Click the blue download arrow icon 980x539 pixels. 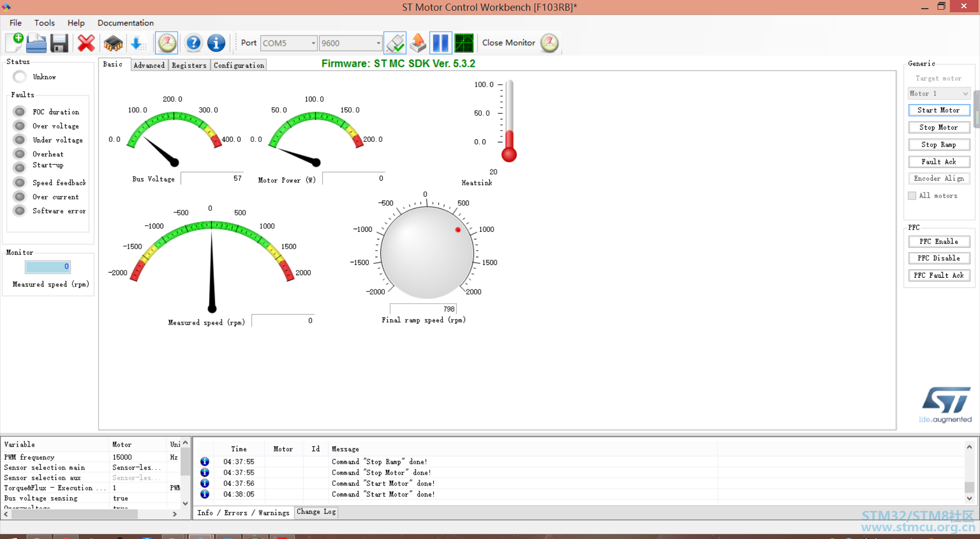pyautogui.click(x=137, y=43)
